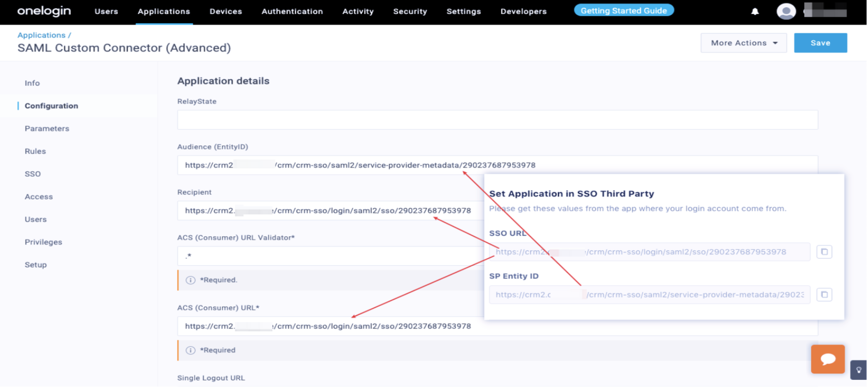Screen dimensions: 868x388
Task: Go back via Applications breadcrumb link
Action: (x=41, y=35)
